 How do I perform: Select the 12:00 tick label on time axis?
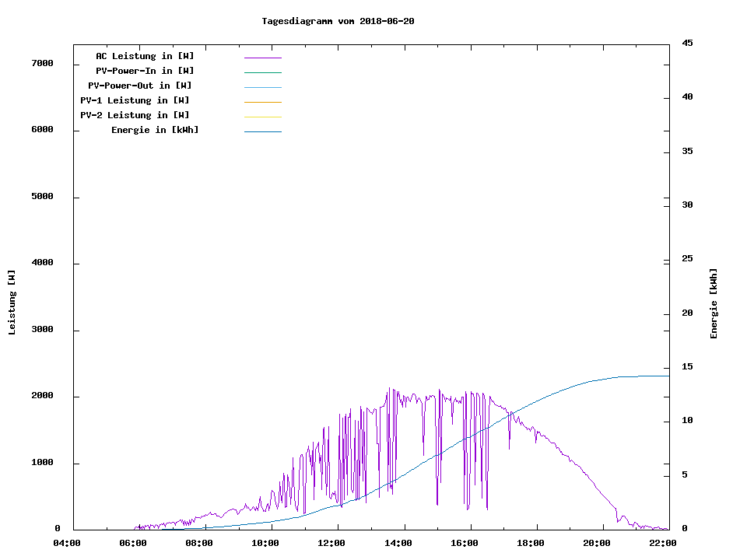[x=331, y=543]
